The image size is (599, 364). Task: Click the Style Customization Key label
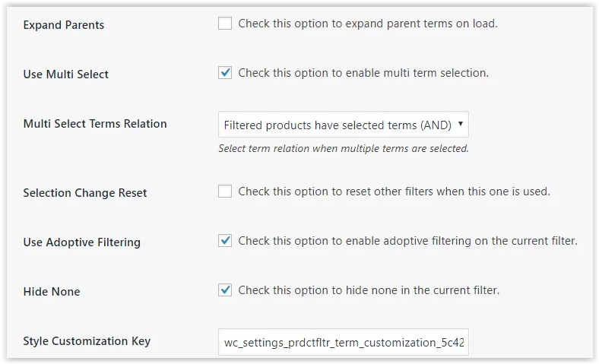coord(87,341)
